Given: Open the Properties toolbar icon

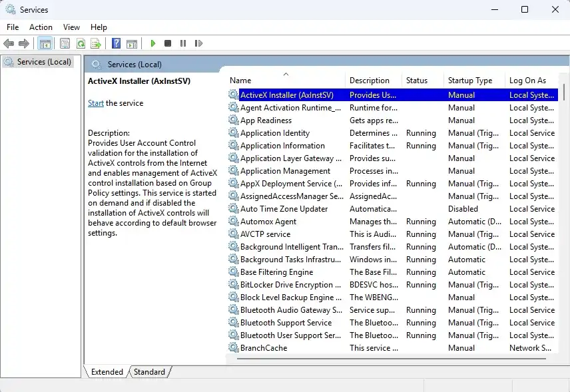Looking at the screenshot, I should point(65,43).
